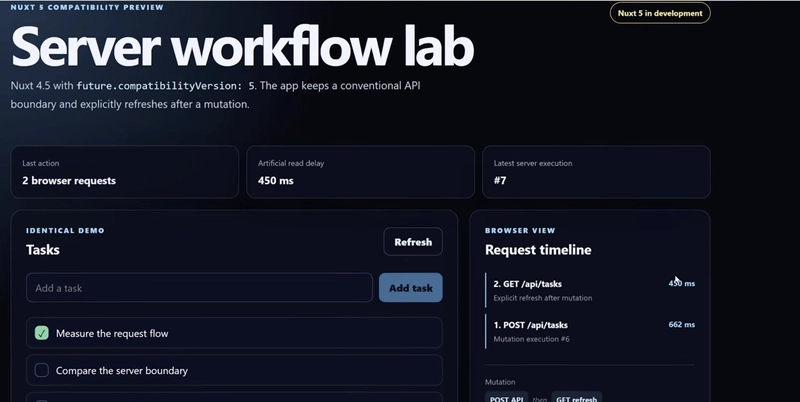Image resolution: width=800 pixels, height=402 pixels.
Task: Focus the Add a task input field
Action: click(199, 288)
